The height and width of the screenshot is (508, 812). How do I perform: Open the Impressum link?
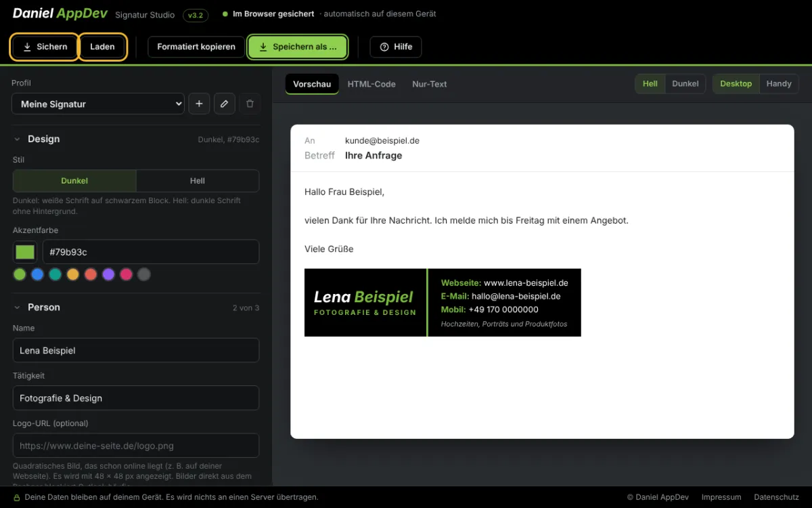[x=721, y=497]
